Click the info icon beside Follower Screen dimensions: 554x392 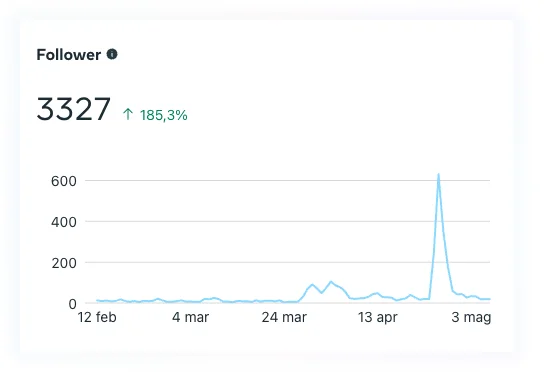112,54
